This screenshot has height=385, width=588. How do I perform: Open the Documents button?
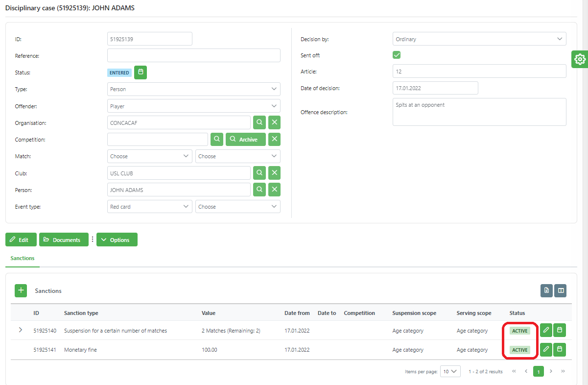point(64,240)
